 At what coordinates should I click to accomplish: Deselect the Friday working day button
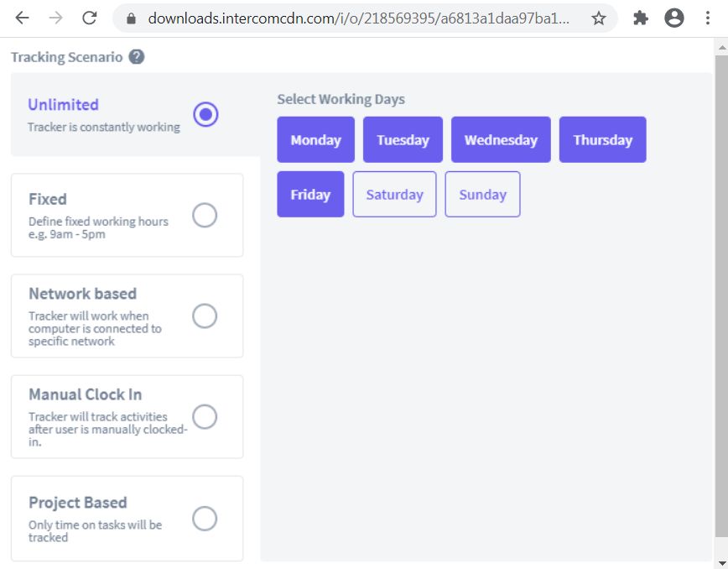pyautogui.click(x=310, y=194)
